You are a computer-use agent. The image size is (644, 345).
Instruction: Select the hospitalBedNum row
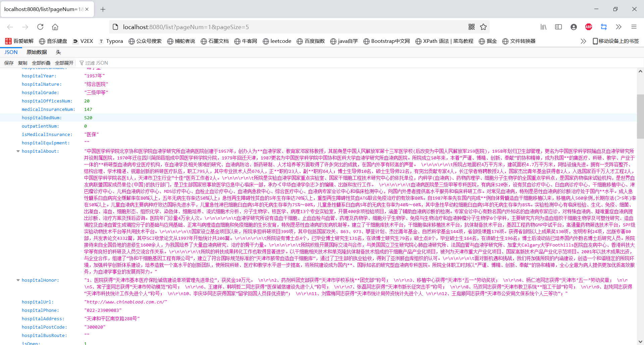coord(318,118)
